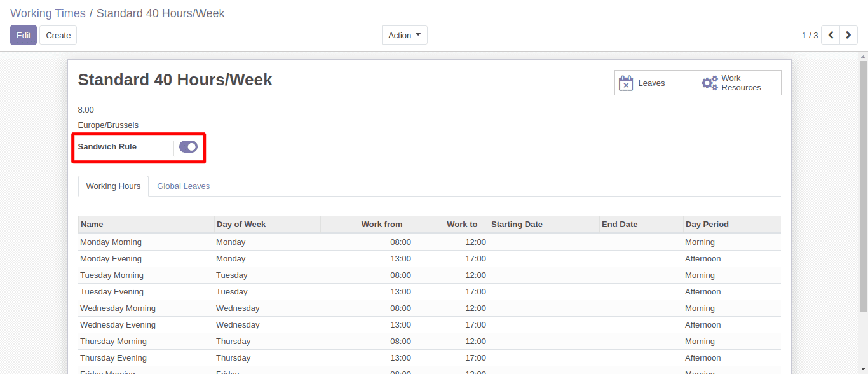Sort by Work from column header

pyautogui.click(x=367, y=225)
